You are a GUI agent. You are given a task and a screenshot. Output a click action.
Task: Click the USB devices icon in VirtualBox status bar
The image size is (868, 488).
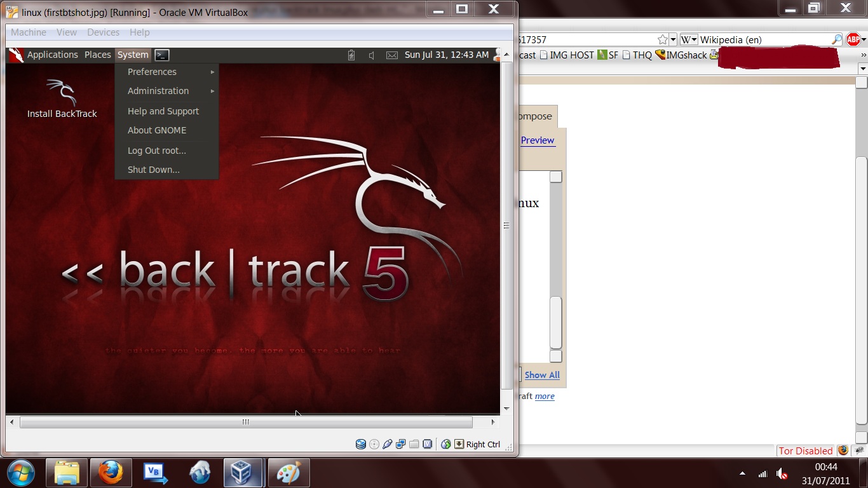(x=388, y=444)
